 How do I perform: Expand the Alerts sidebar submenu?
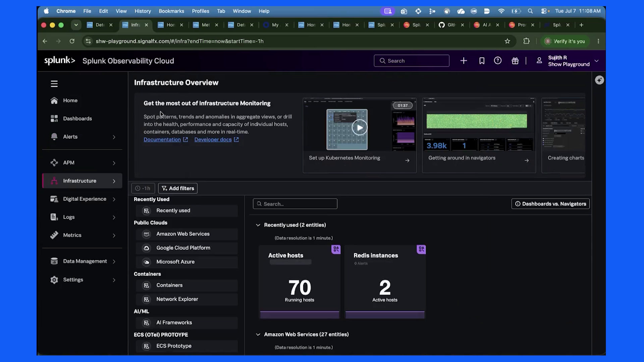[114, 137]
